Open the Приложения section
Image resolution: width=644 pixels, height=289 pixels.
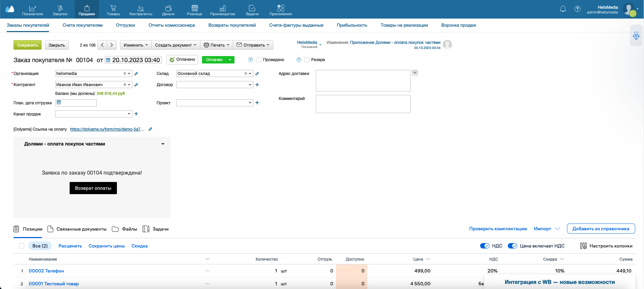(x=281, y=10)
